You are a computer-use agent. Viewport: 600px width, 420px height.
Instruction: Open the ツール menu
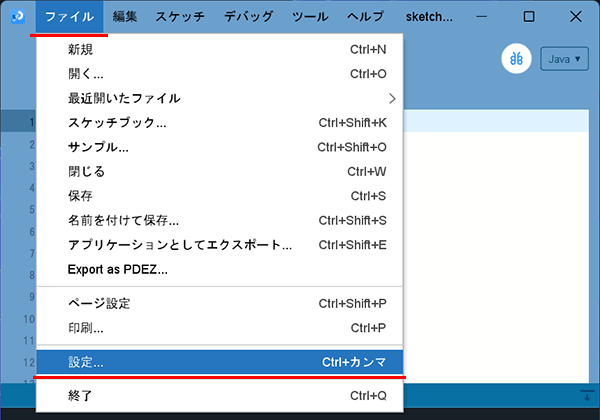[x=310, y=16]
